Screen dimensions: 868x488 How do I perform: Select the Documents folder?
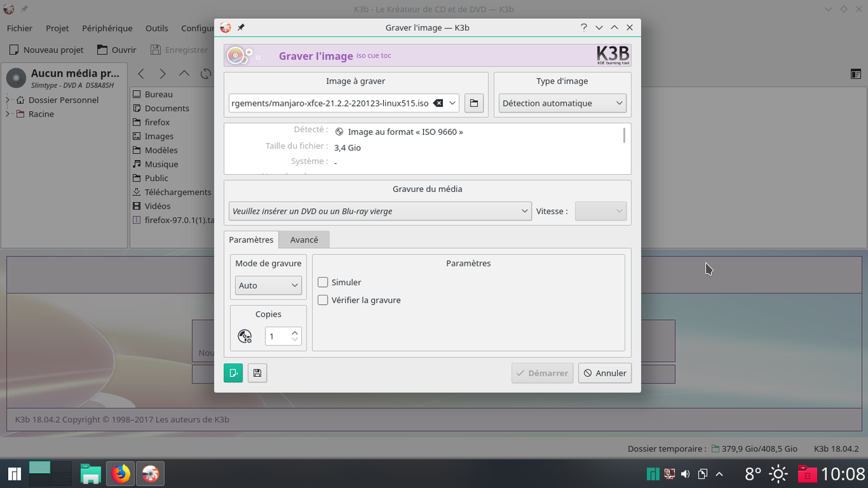click(x=166, y=108)
